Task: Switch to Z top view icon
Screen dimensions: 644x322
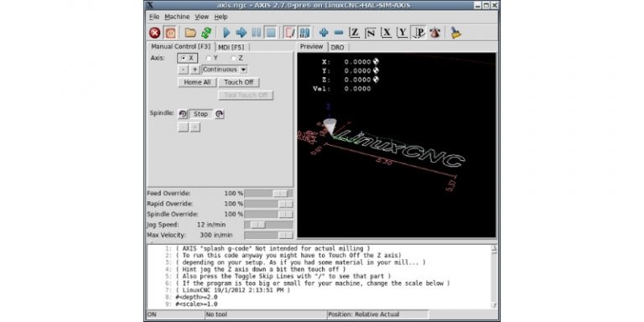Action: point(354,33)
